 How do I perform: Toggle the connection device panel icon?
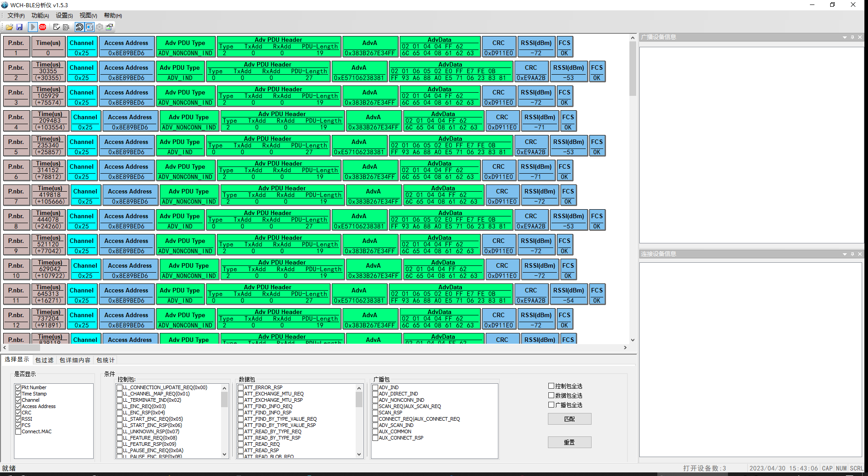(x=90, y=27)
